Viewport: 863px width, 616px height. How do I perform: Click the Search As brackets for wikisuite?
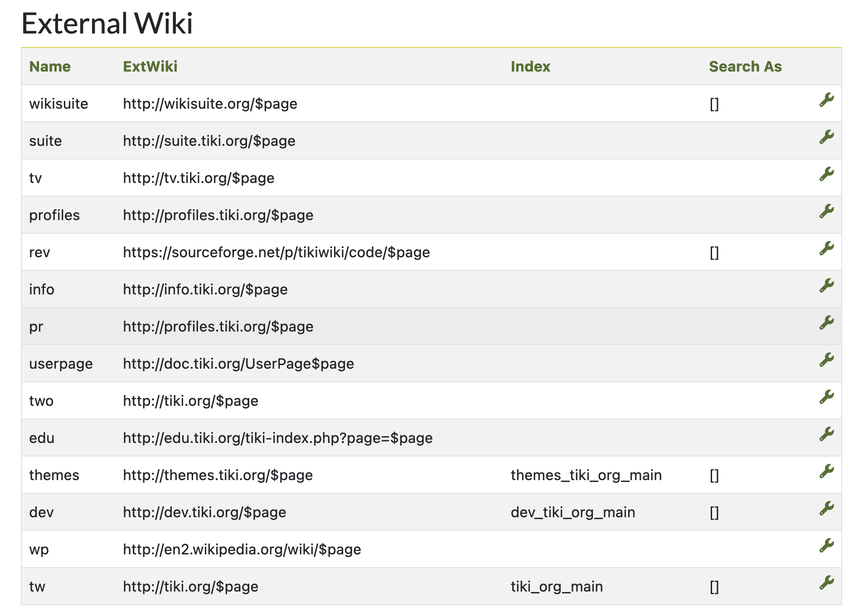click(714, 104)
